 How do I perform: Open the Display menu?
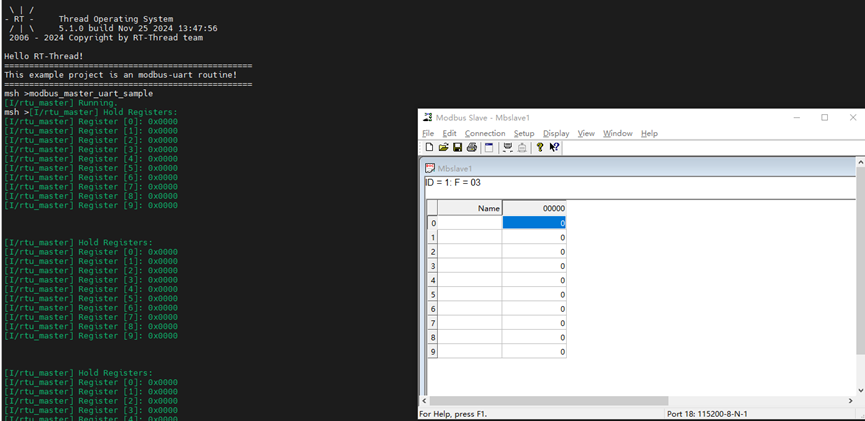coord(556,134)
